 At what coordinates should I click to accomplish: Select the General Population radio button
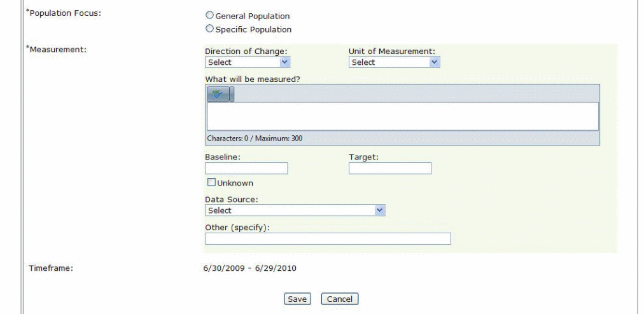coord(209,17)
